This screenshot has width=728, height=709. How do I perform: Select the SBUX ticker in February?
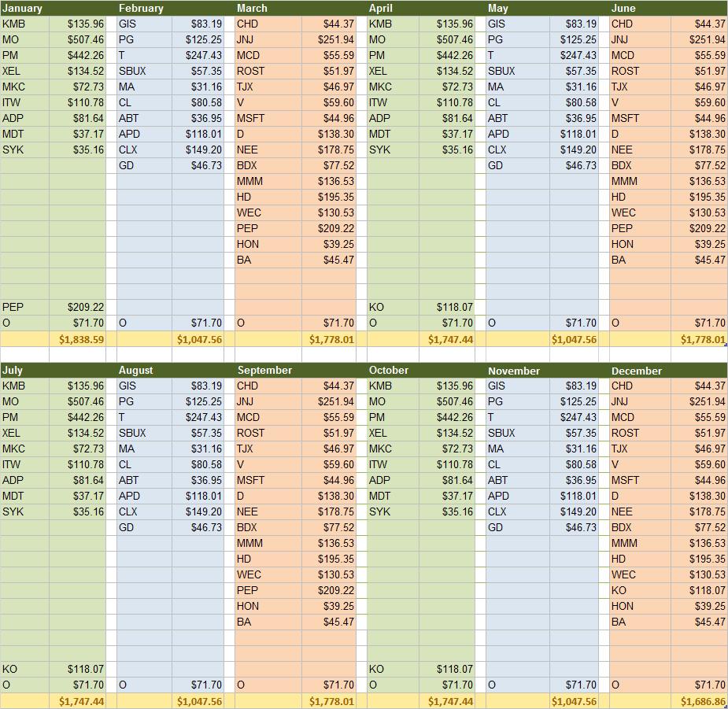click(x=135, y=71)
